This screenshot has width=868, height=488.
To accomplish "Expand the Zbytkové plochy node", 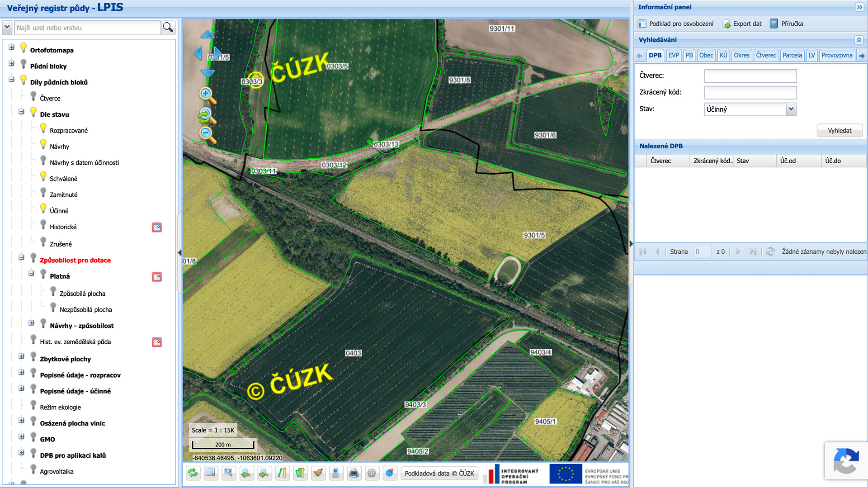I will [x=21, y=356].
